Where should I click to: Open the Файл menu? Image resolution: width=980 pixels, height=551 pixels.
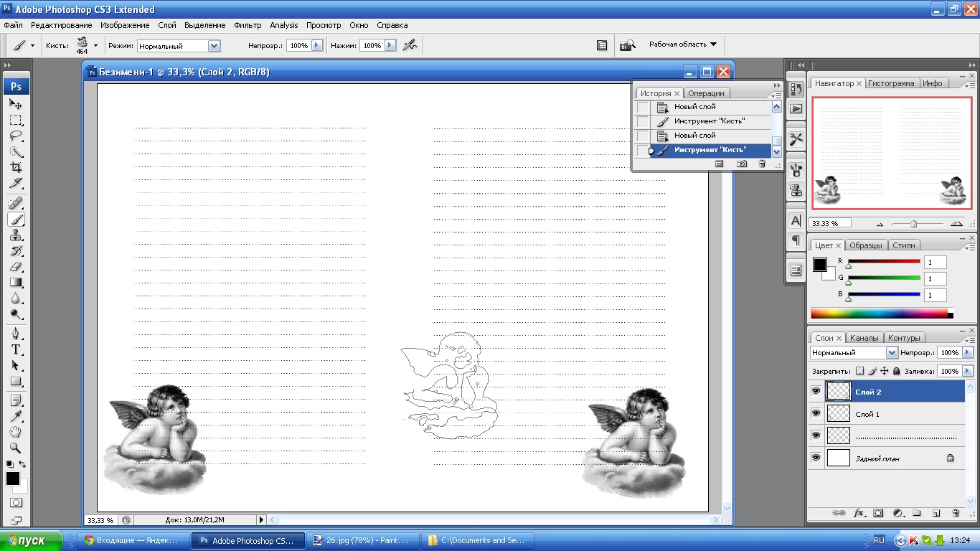(x=13, y=25)
